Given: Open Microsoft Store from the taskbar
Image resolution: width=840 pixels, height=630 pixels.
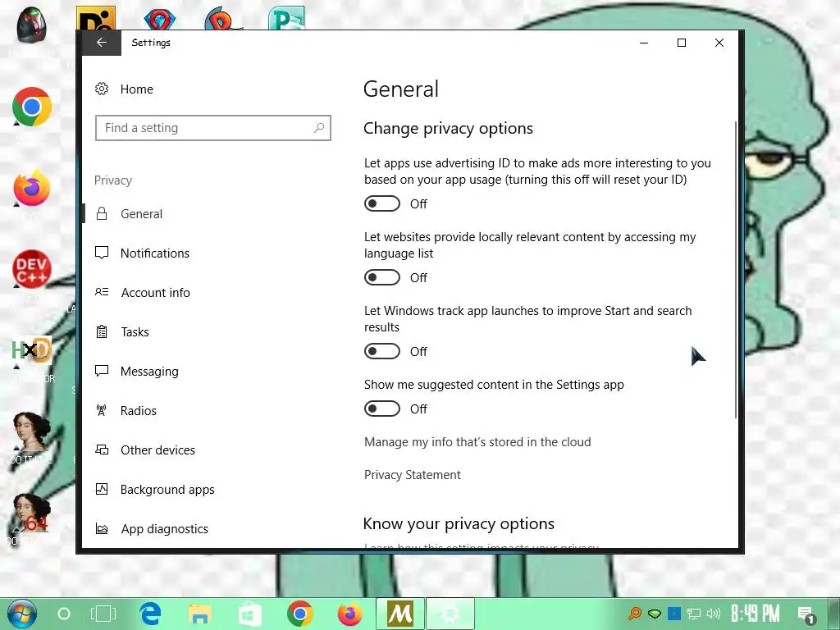Looking at the screenshot, I should pyautogui.click(x=249, y=614).
